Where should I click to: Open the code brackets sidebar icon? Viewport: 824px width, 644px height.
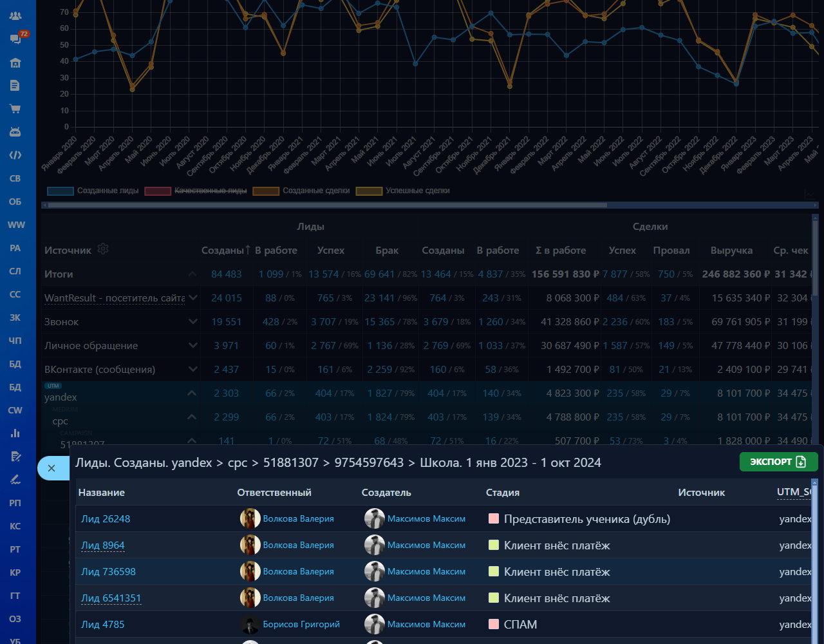15,155
